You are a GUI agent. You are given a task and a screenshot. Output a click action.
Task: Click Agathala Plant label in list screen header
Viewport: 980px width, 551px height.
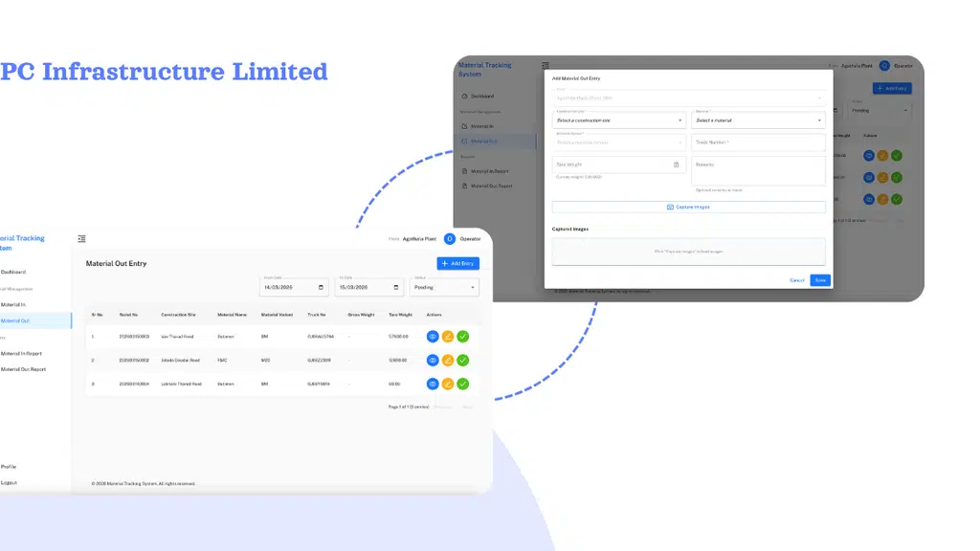pyautogui.click(x=419, y=238)
